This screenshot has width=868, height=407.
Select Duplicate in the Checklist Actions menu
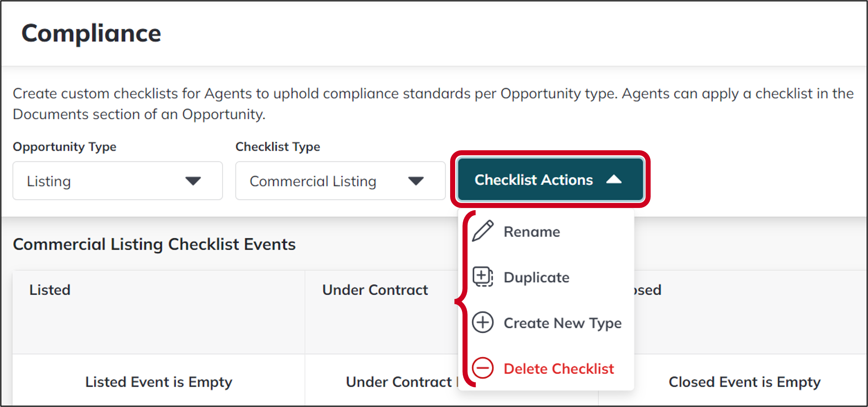tap(536, 277)
